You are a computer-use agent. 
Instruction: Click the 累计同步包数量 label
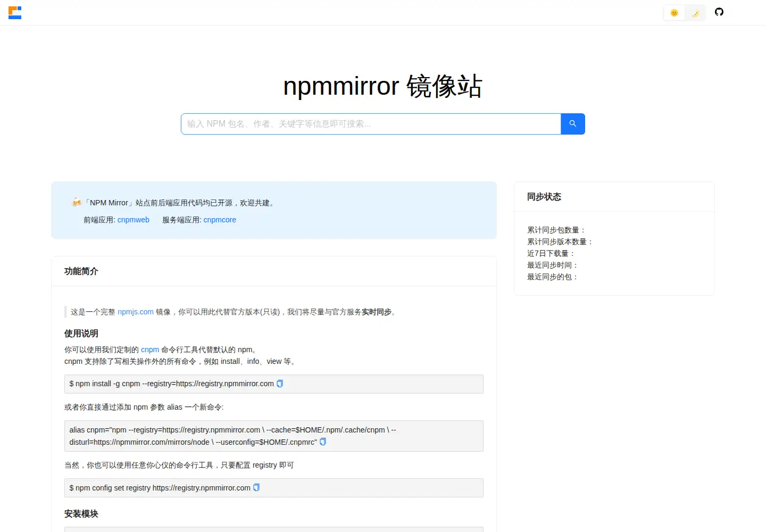pyautogui.click(x=556, y=230)
